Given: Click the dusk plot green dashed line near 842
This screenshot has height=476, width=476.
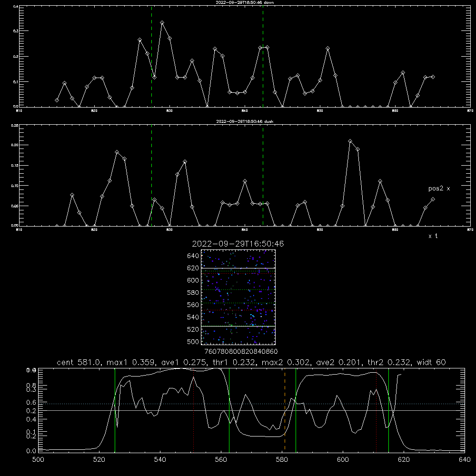Looking at the screenshot, I should [x=263, y=175].
